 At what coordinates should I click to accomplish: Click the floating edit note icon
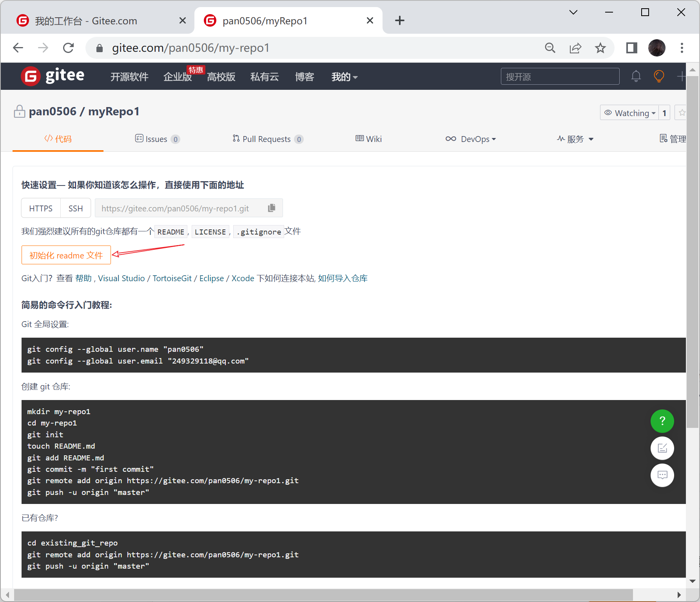(662, 448)
